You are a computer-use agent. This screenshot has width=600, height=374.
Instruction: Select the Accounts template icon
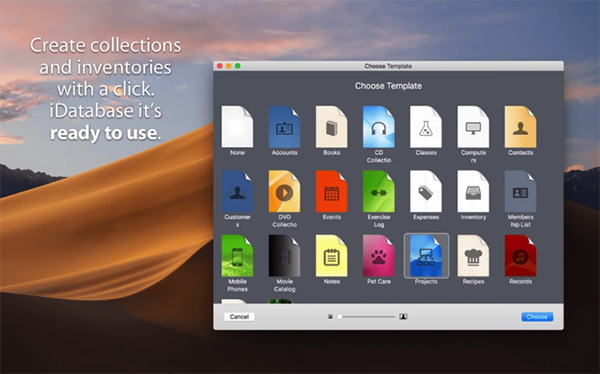(284, 127)
